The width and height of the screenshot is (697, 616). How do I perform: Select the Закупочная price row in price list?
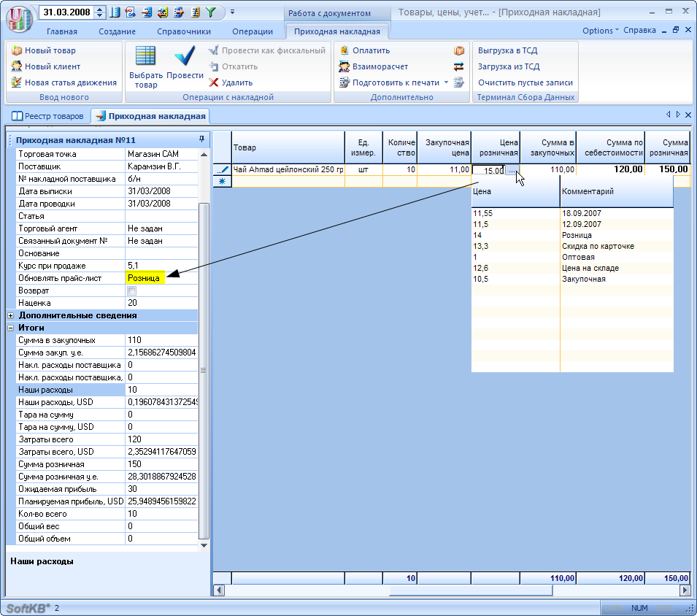coord(572,279)
